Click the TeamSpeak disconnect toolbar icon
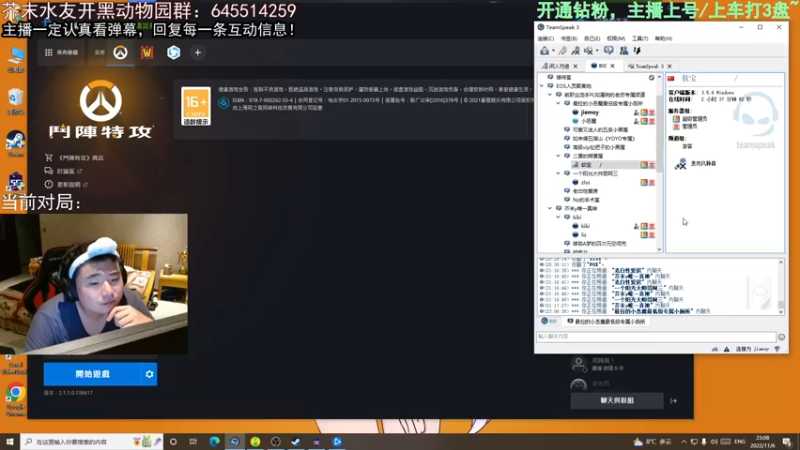The height and width of the screenshot is (450, 800). click(x=562, y=51)
